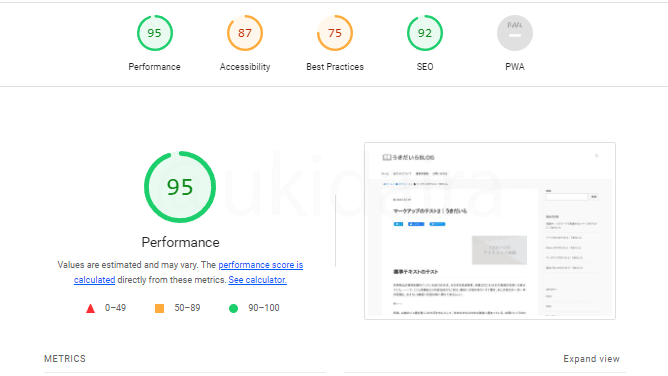This screenshot has height=376, width=668.
Task: Open the 'See calculator.' link
Action: pyautogui.click(x=257, y=280)
